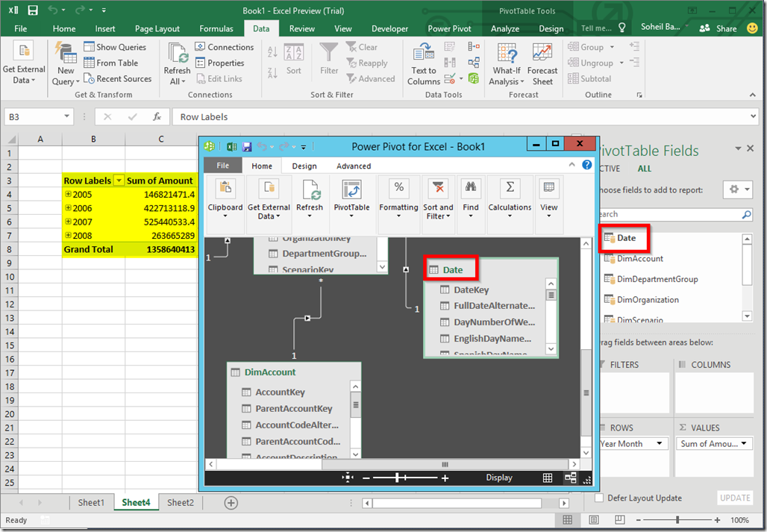The height and width of the screenshot is (532, 767).
Task: Click plus to zoom in Power Pivot diagram
Action: click(445, 478)
